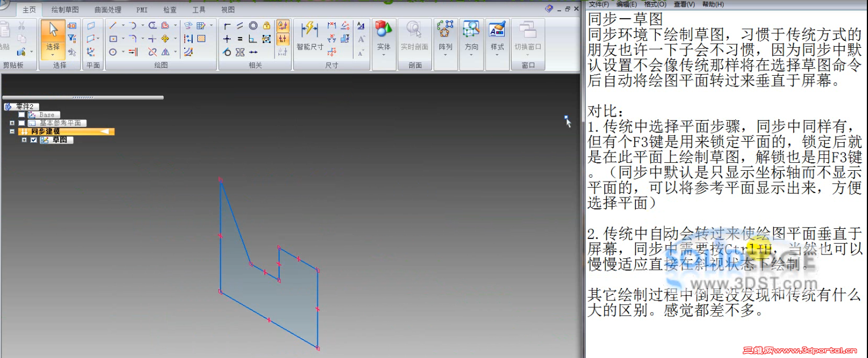Open the 工具 ribbon tab

(199, 10)
